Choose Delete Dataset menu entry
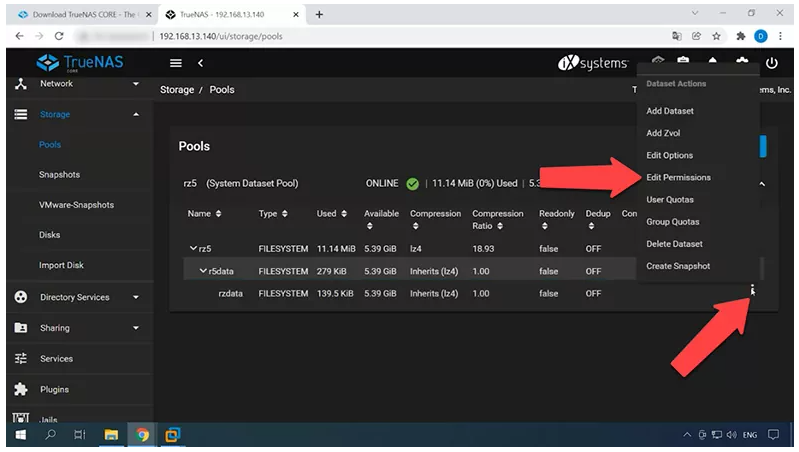 point(674,244)
